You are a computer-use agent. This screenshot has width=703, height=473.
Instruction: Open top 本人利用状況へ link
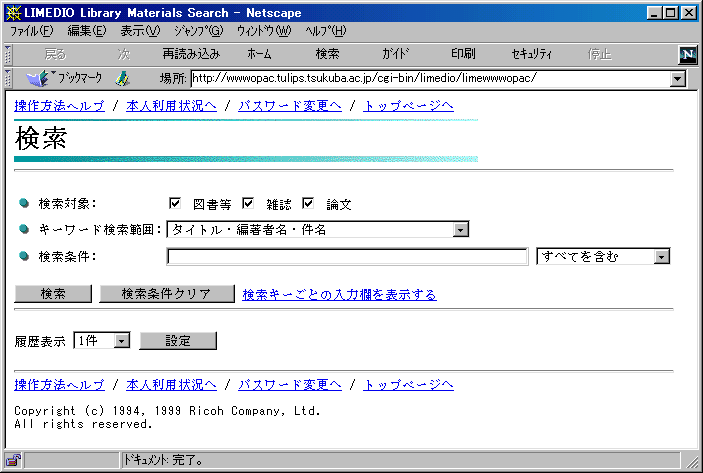pos(171,106)
